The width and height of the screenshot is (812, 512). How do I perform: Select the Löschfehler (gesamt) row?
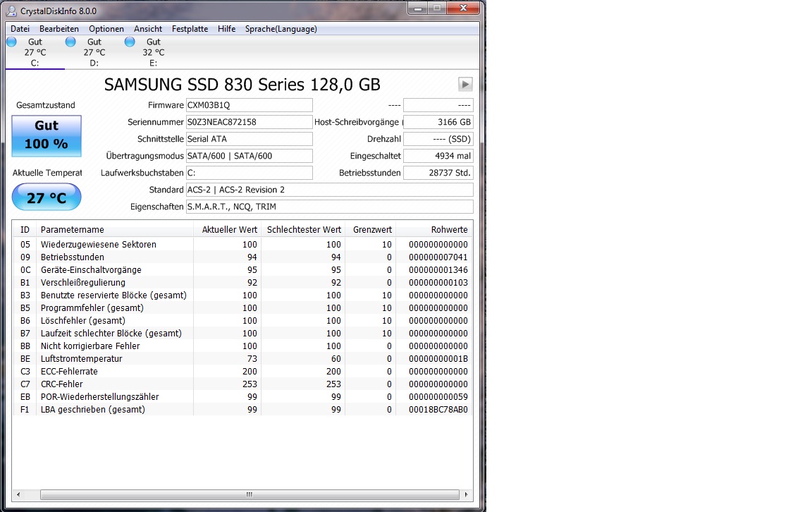coord(242,321)
